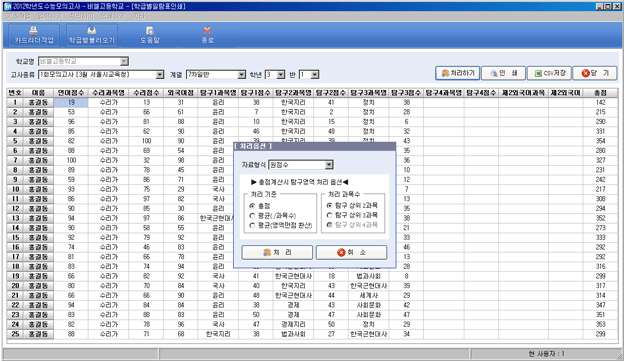
Task: Open the 처리하기 menu in the menu bar
Action: [81, 16]
